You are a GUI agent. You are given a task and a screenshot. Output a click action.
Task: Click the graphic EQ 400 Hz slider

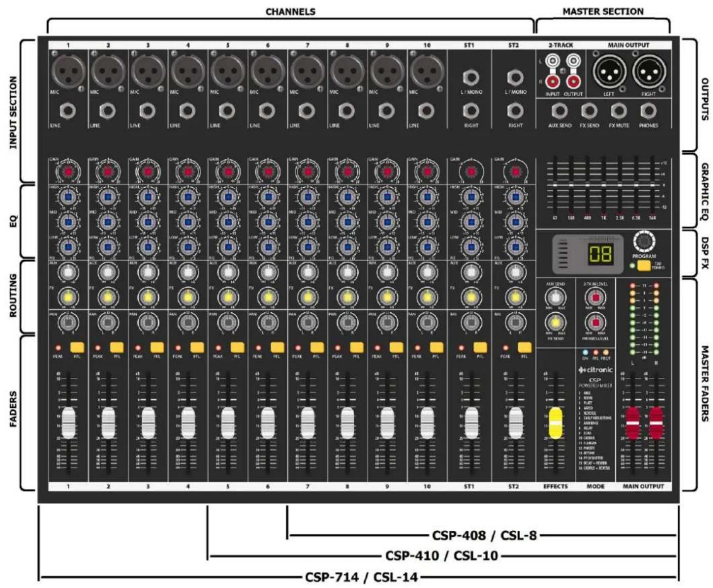click(588, 185)
